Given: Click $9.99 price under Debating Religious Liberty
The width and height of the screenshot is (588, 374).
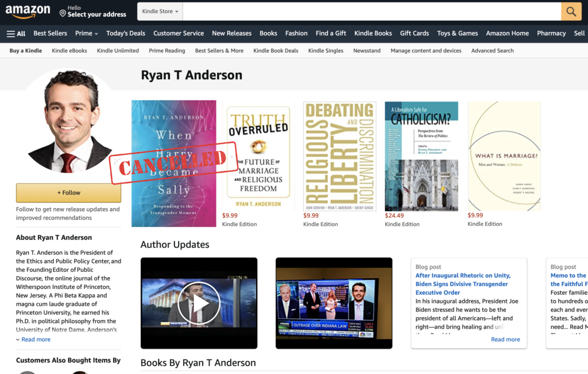Looking at the screenshot, I should point(311,216).
